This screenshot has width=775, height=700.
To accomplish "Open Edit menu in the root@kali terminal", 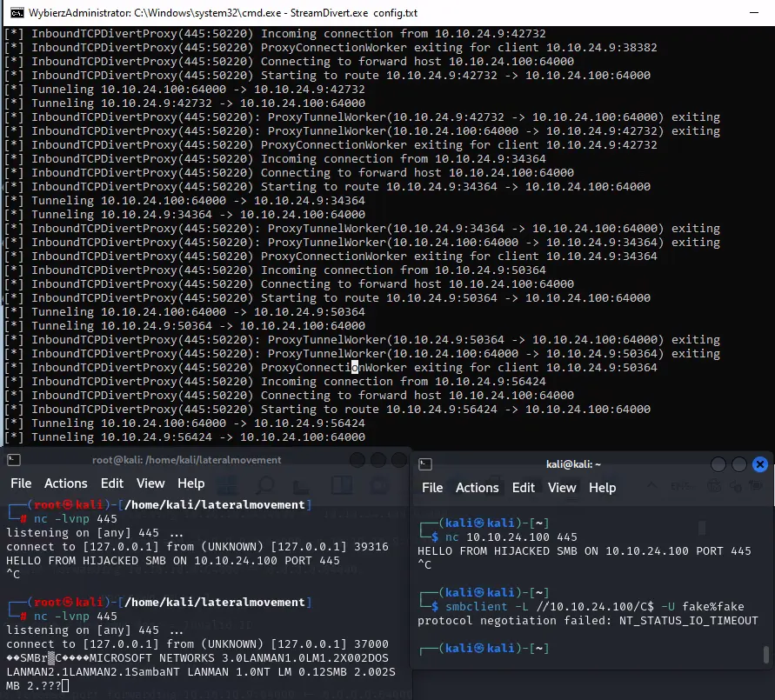I will [112, 483].
